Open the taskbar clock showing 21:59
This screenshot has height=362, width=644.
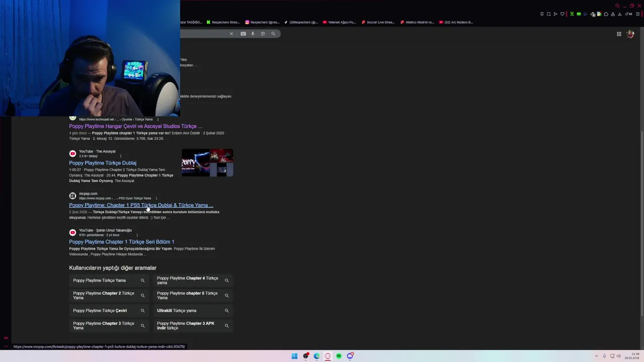click(x=632, y=356)
